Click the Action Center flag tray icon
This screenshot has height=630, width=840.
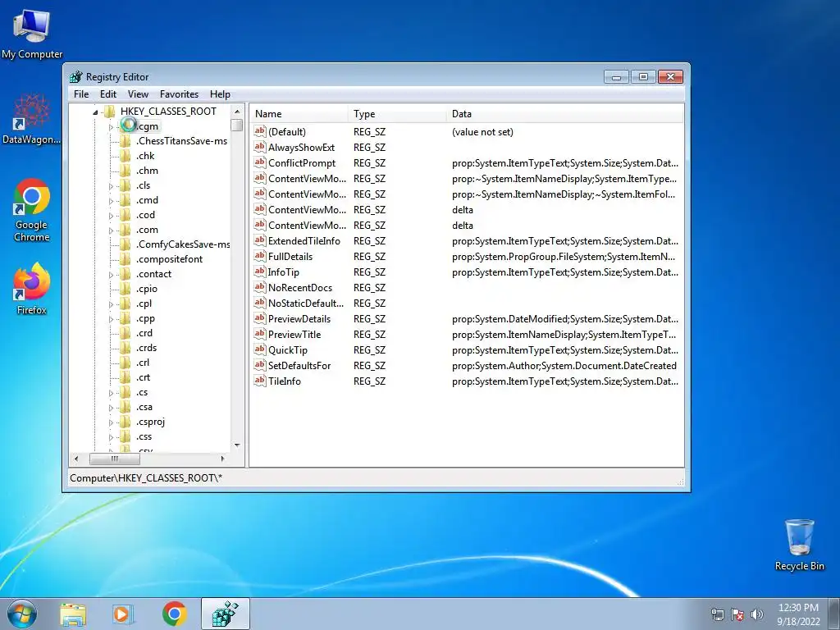tap(737, 614)
